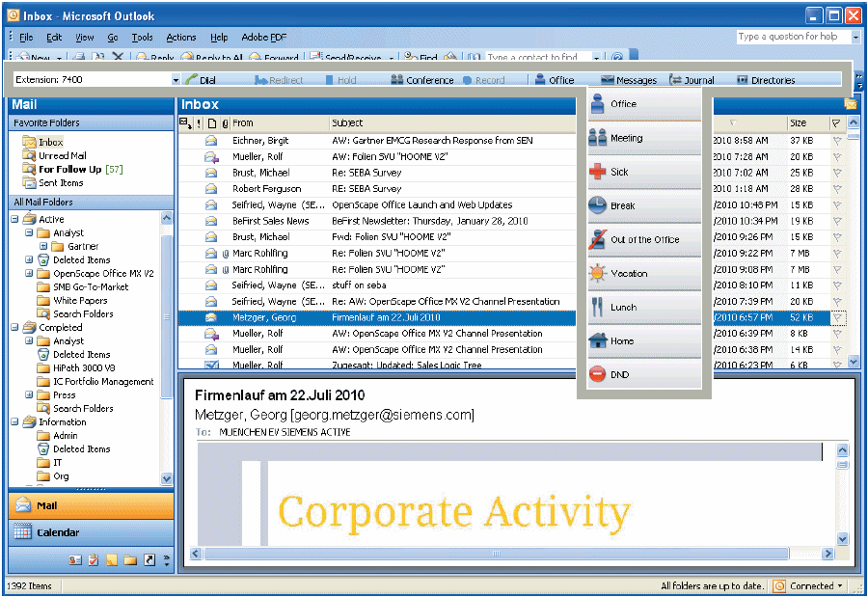Open the Tasks shortcut icon in navigation pane
868x597 pixels.
[94, 560]
